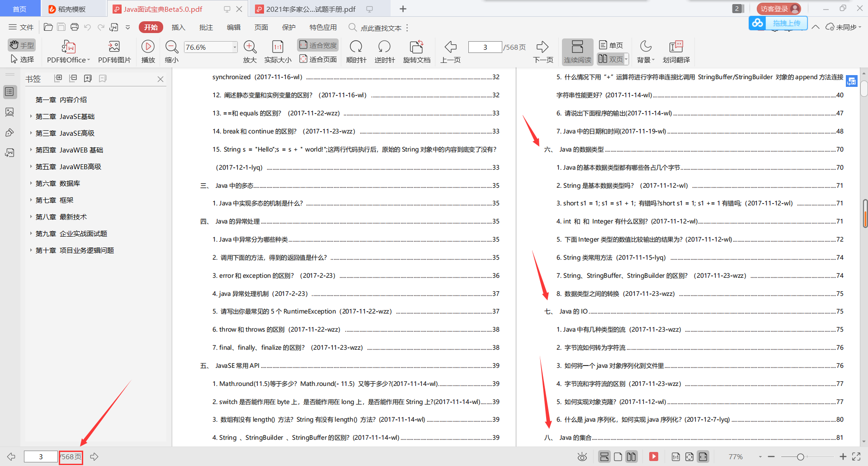The image size is (868, 466).
Task: Open the 双页 dropdown arrow
Action: [x=626, y=59]
